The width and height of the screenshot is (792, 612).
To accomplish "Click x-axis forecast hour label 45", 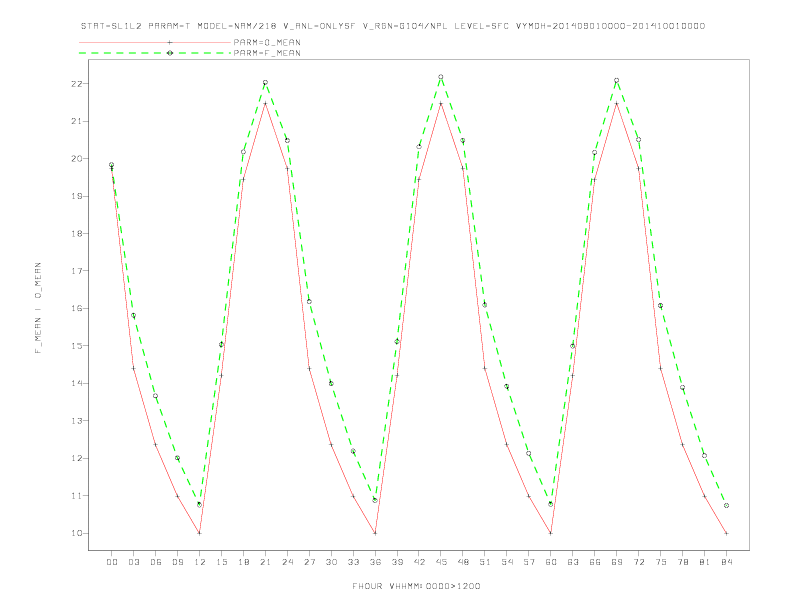I will point(441,562).
